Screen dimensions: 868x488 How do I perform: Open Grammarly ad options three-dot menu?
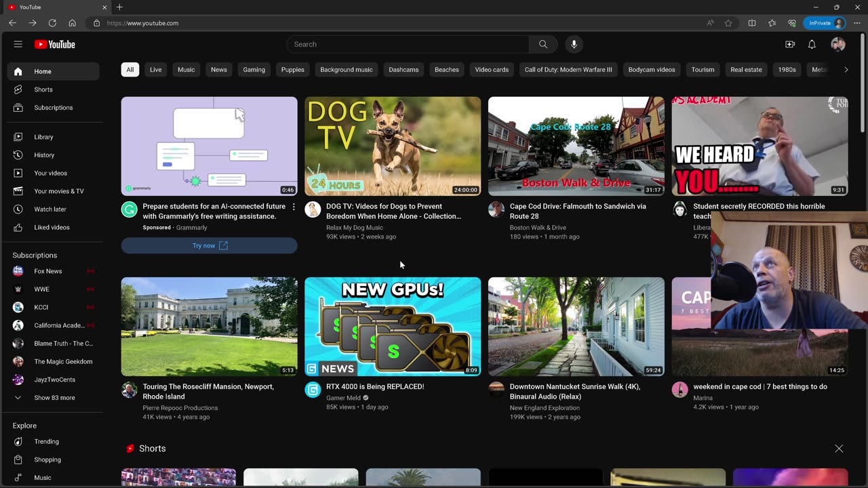pyautogui.click(x=294, y=207)
